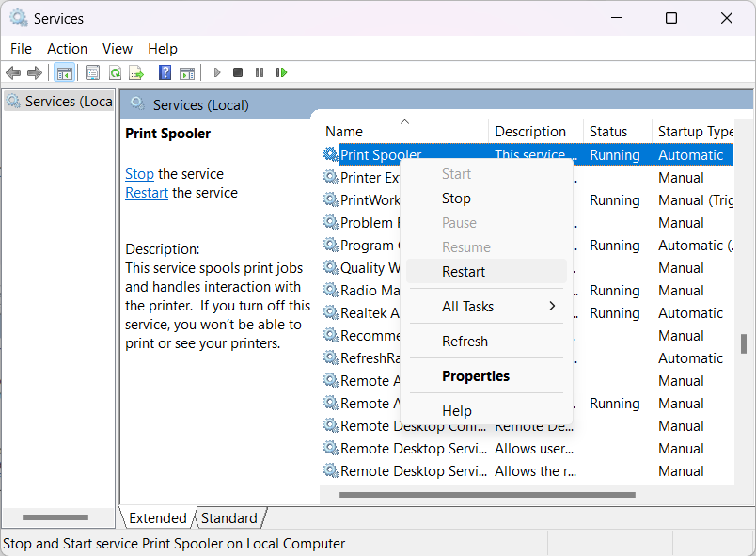Click the toolbar Forward arrow
Screen dimensions: 756x556
coord(35,72)
